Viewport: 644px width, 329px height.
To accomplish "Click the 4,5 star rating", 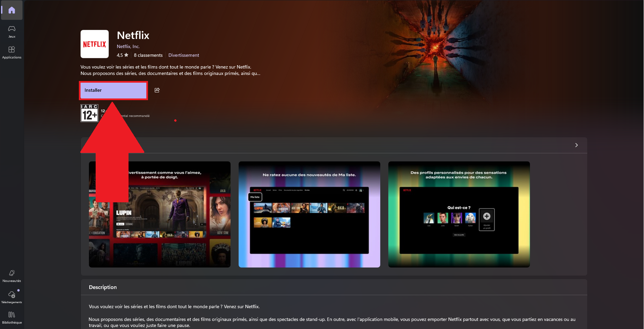I will 122,55.
